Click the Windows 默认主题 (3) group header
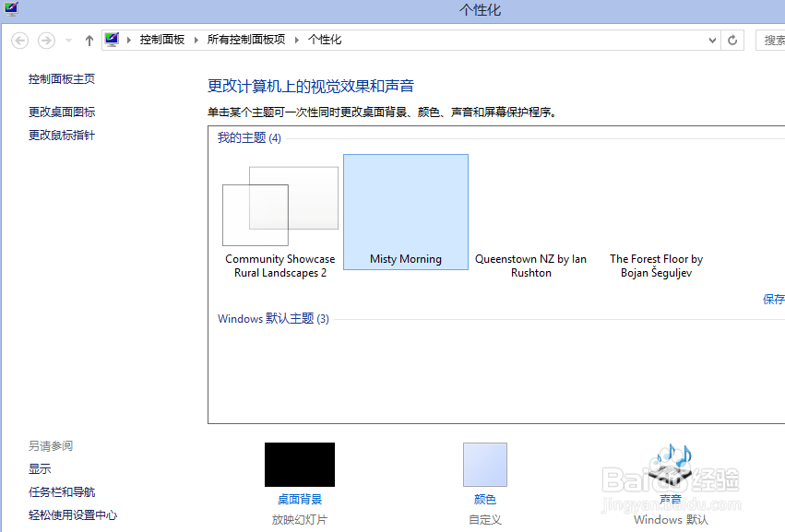Screen dimensions: 785x532 coord(273,319)
